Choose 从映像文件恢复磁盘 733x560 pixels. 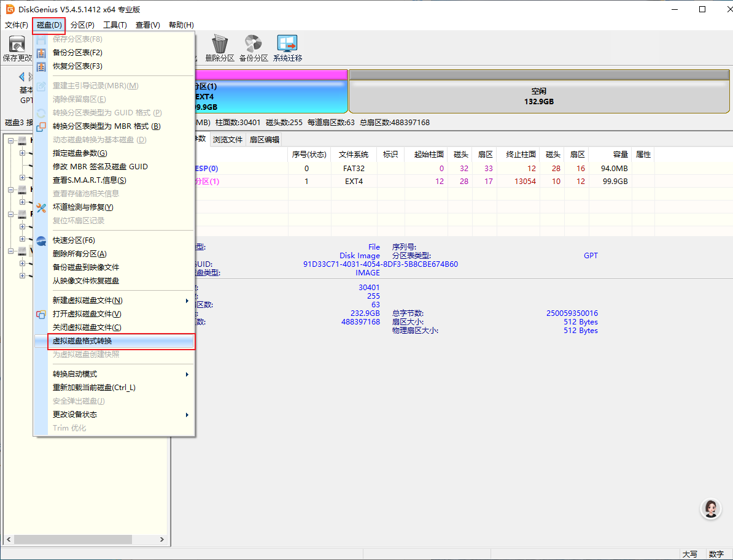115,281
